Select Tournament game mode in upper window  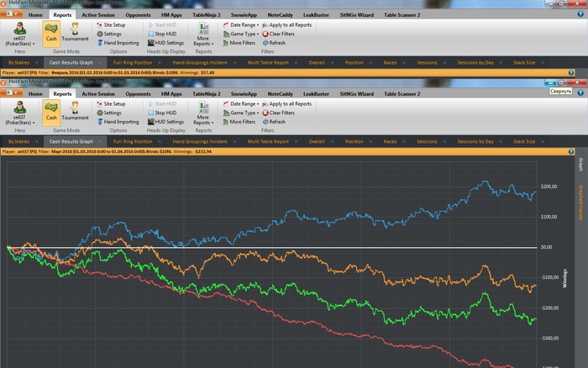[x=75, y=34]
